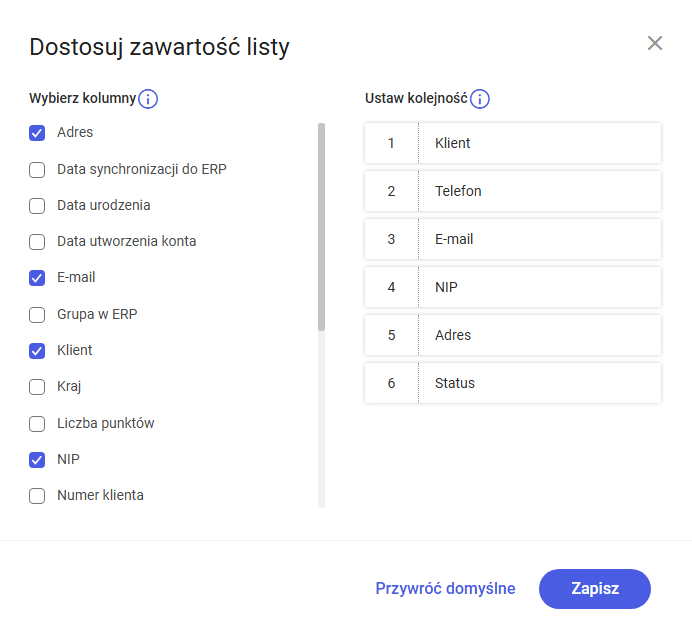692x637 pixels.
Task: Select the Status row in order list
Action: point(513,383)
